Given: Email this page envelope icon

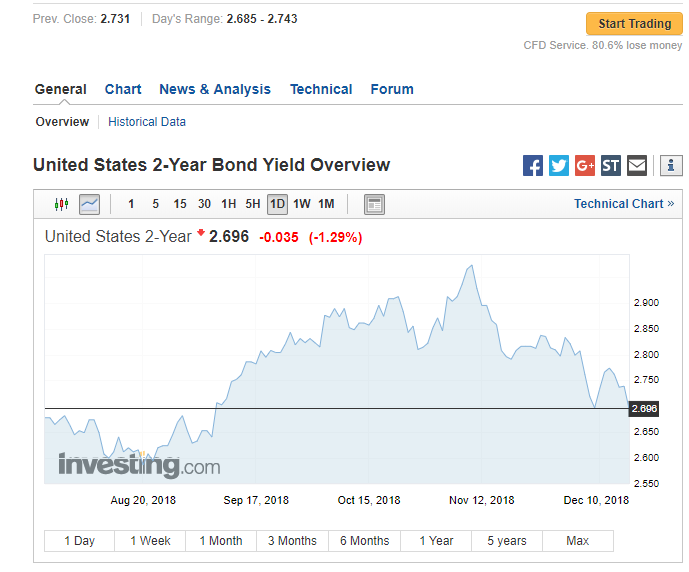Looking at the screenshot, I should (x=637, y=166).
